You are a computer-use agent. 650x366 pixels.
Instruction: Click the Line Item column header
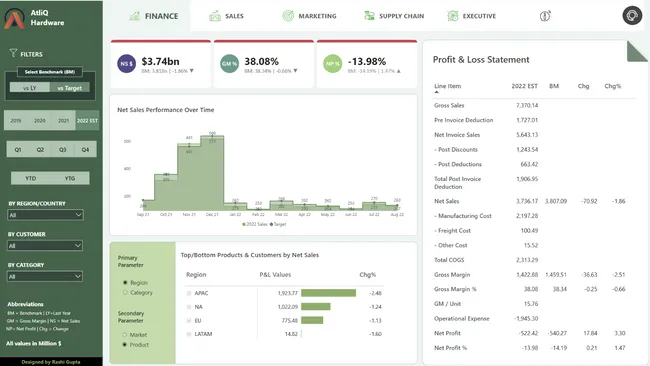(x=447, y=86)
